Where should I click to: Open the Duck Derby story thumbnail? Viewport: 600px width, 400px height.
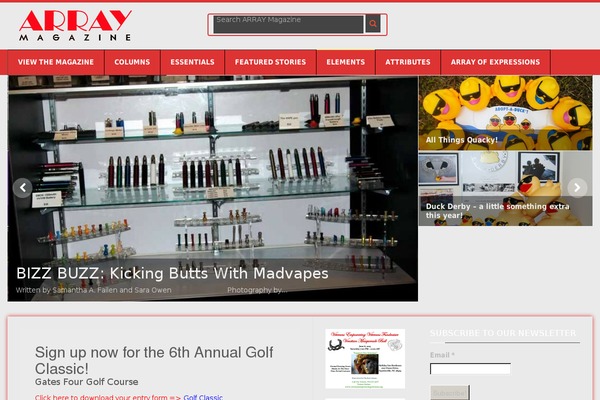point(505,188)
